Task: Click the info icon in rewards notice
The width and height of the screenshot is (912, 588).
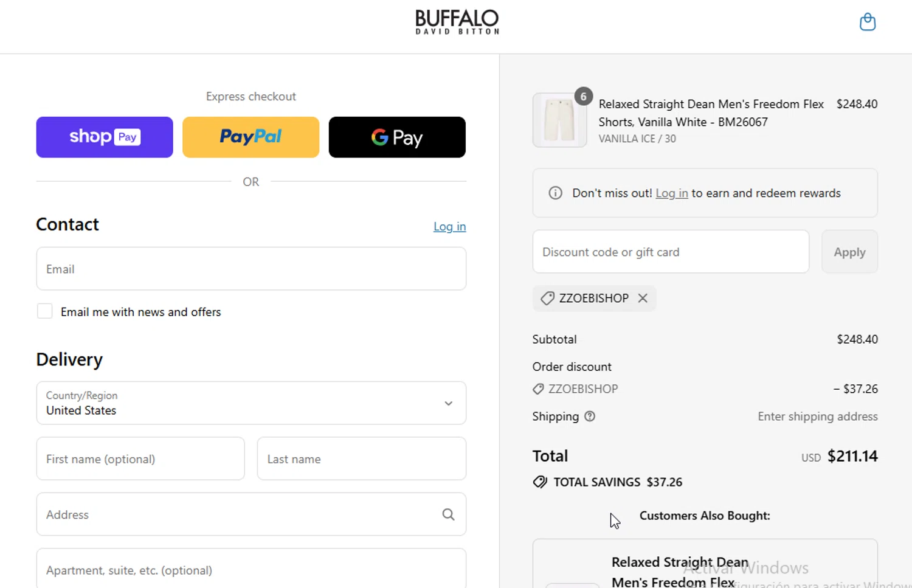Action: tap(555, 193)
